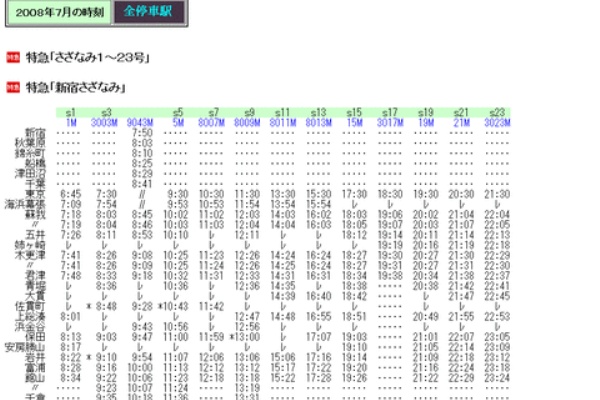Select the 千葉 station row label
This screenshot has width=600, height=400.
click(35, 184)
